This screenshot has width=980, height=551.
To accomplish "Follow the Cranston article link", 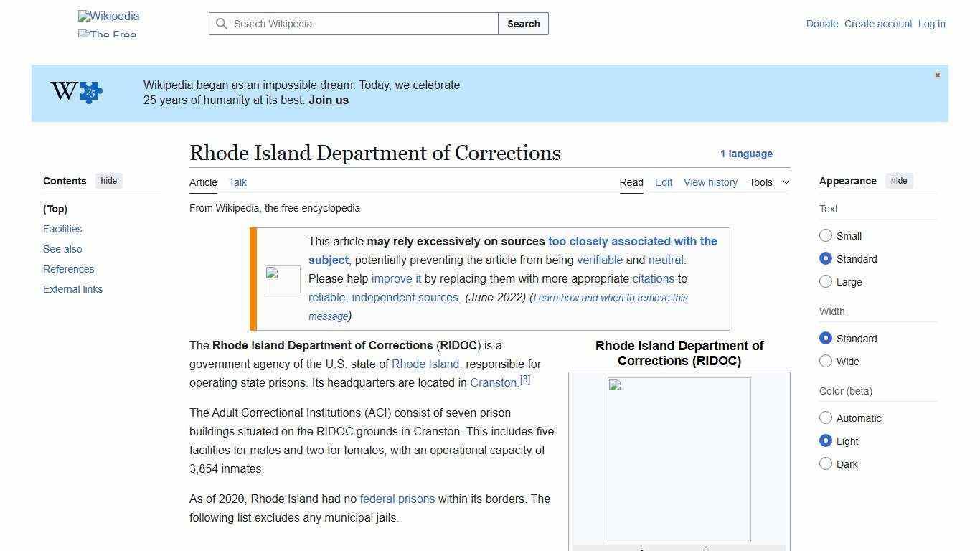I will [494, 382].
